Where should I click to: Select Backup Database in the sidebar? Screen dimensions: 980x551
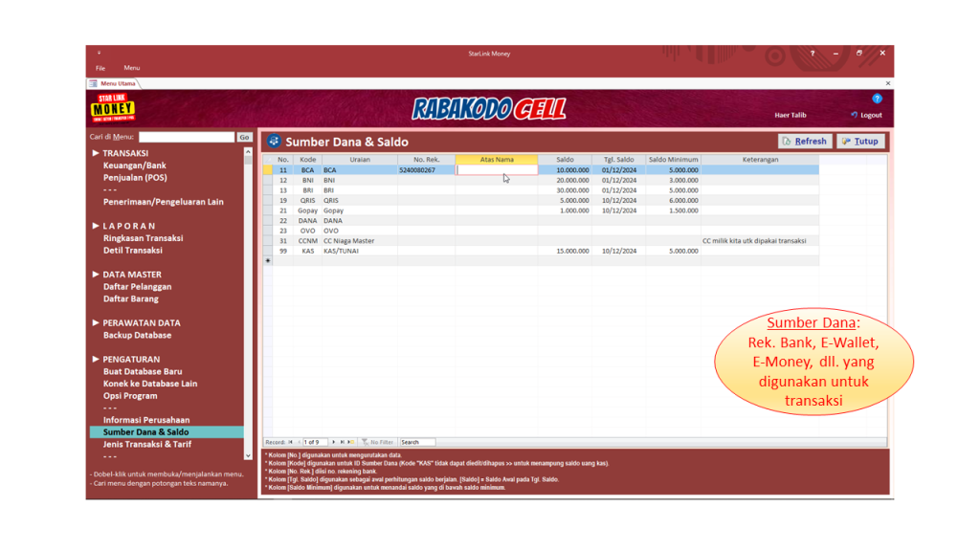pyautogui.click(x=137, y=336)
